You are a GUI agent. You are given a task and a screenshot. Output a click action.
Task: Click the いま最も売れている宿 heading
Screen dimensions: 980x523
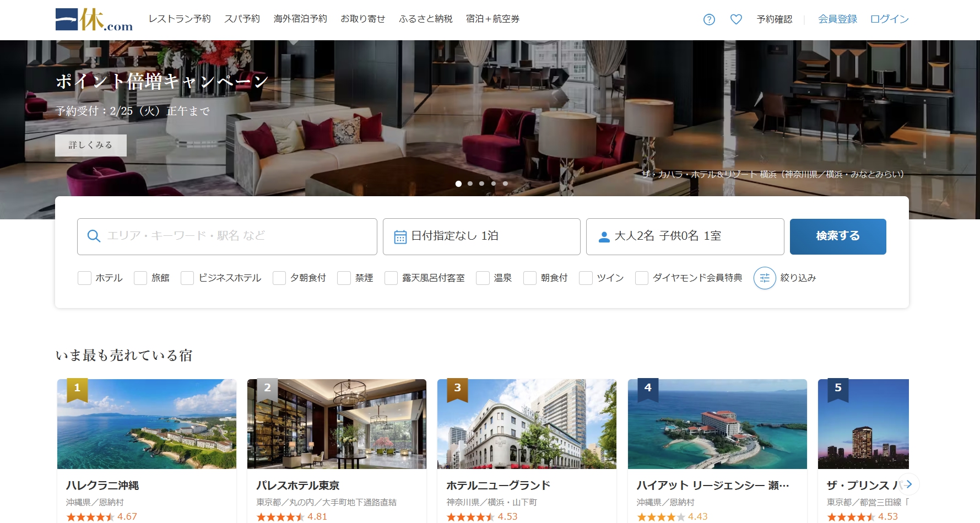click(124, 355)
